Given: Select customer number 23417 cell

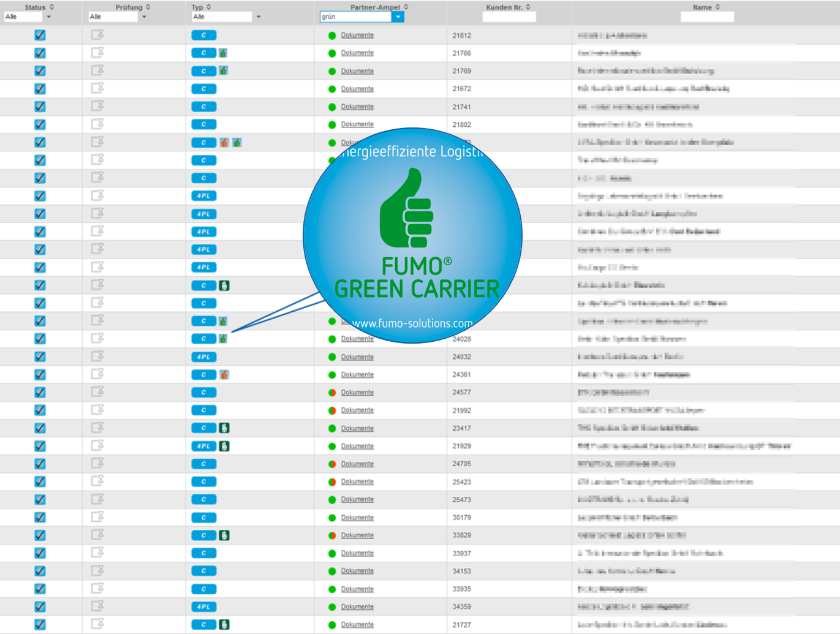Looking at the screenshot, I should pos(461,428).
